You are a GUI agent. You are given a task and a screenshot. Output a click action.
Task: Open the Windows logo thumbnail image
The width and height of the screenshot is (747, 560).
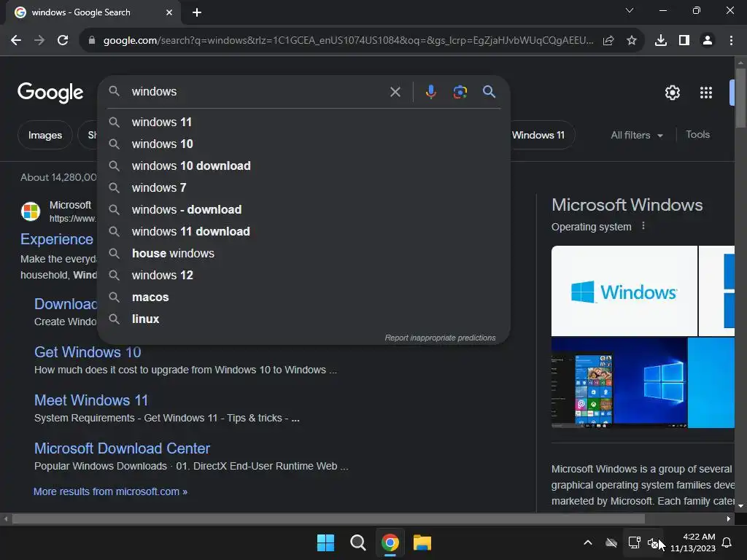[x=624, y=291]
